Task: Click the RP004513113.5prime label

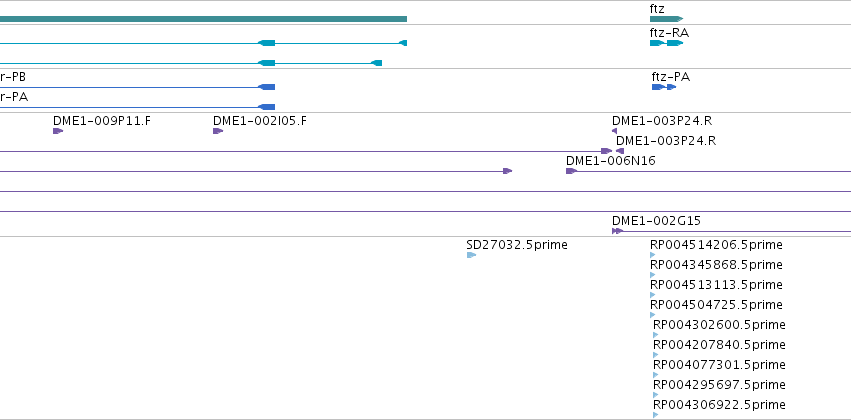Action: click(716, 285)
